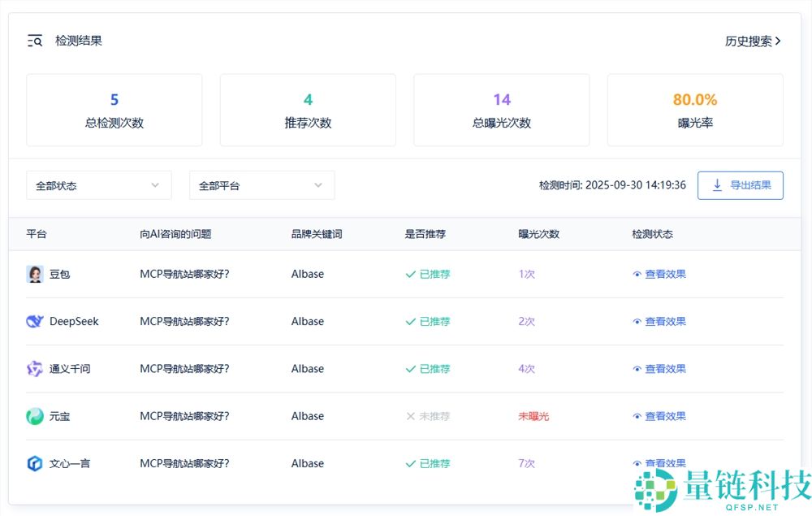Image resolution: width=812 pixels, height=516 pixels.
Task: Click the 已推荐 checkmark for 通义千问
Action: tap(412, 368)
